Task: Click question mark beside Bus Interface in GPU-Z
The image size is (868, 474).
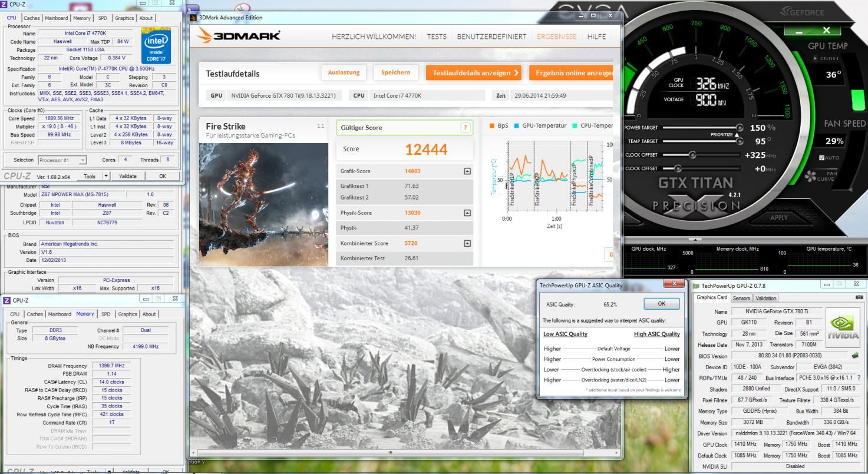Action: (x=859, y=378)
